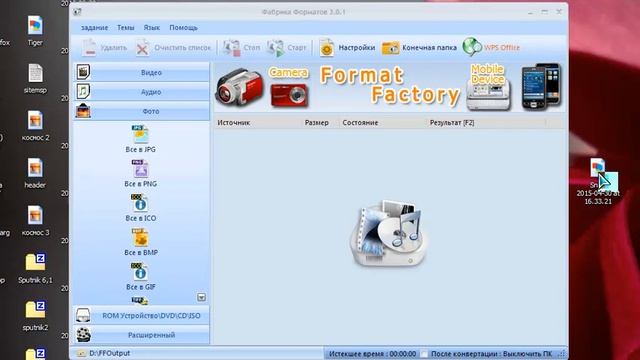Screen dimensions: 640x360
Task: Select the Все в GIF converter
Action: coord(140,276)
